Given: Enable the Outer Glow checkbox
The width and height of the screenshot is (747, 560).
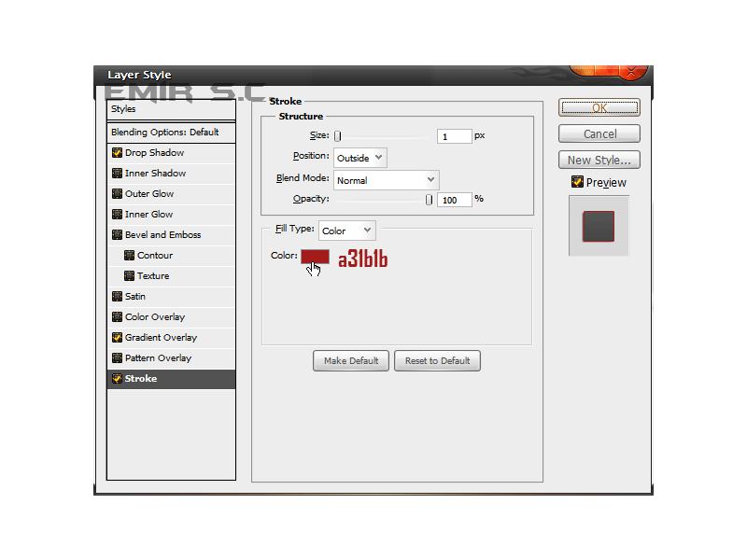Looking at the screenshot, I should [x=117, y=194].
